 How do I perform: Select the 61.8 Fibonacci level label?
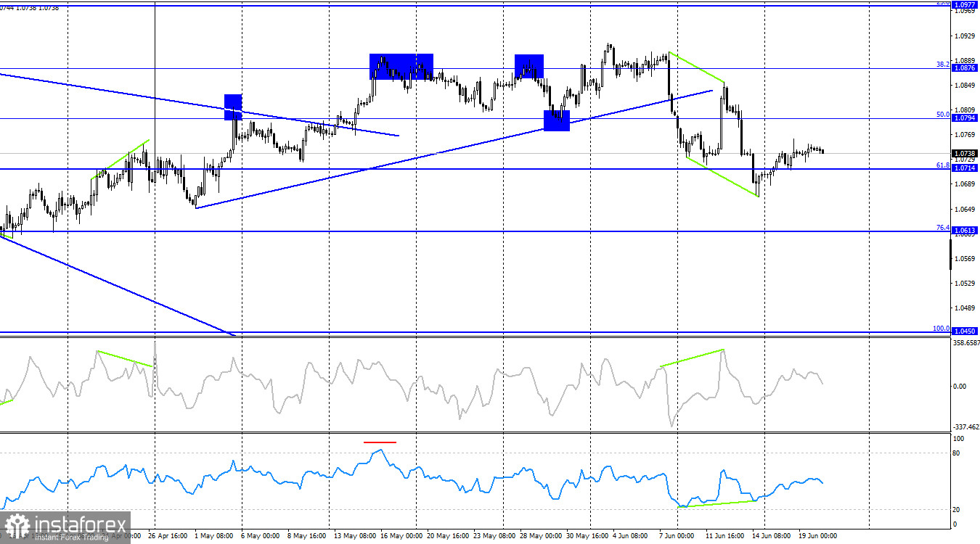pos(942,165)
